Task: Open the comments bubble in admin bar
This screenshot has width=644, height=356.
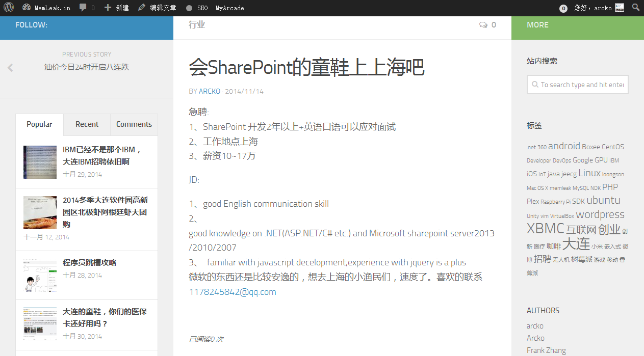Action: point(87,8)
